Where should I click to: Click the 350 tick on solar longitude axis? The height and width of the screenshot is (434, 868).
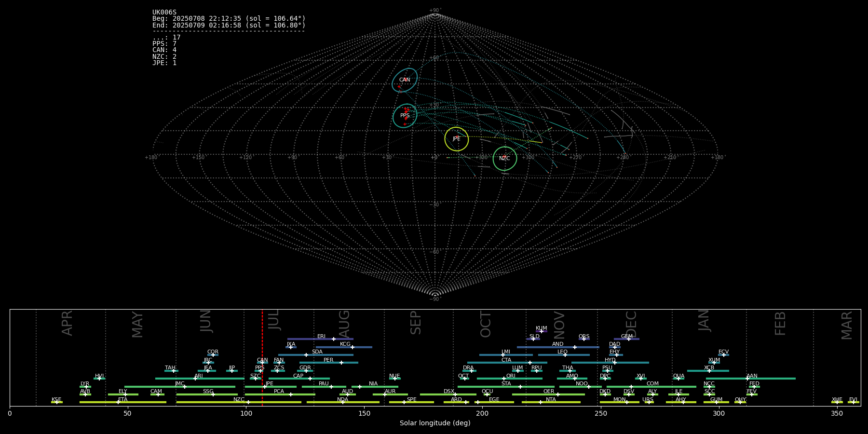tap(837, 413)
